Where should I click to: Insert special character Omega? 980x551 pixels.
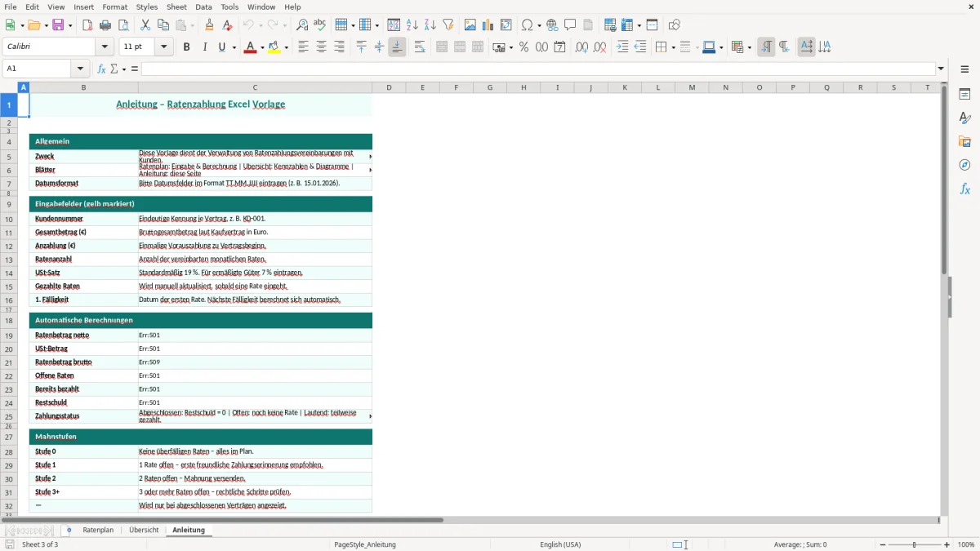tap(528, 25)
